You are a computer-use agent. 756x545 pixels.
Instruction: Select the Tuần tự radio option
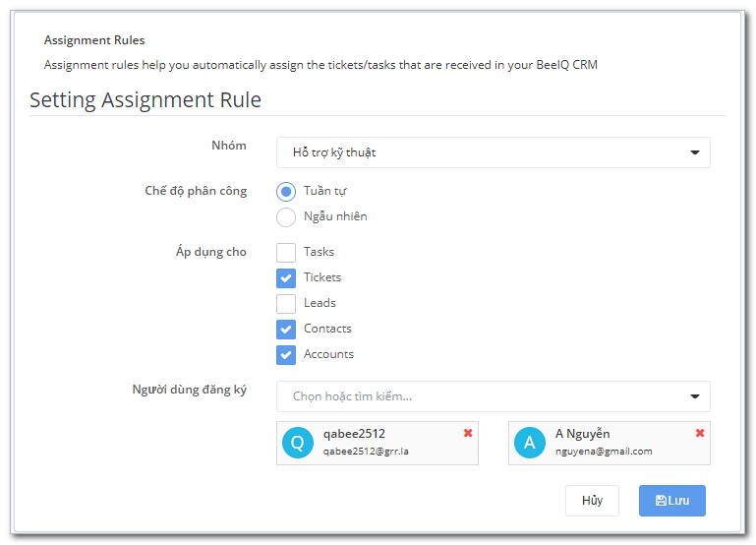click(x=286, y=192)
